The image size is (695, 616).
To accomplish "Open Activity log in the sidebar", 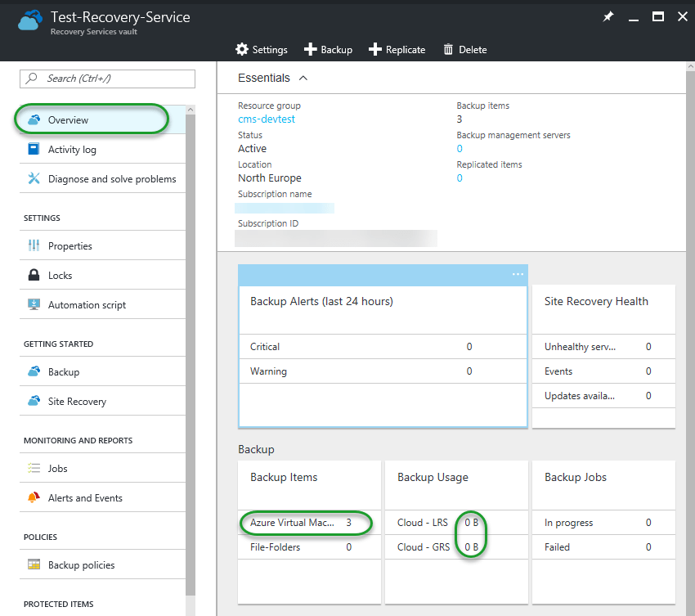I will pos(102,149).
